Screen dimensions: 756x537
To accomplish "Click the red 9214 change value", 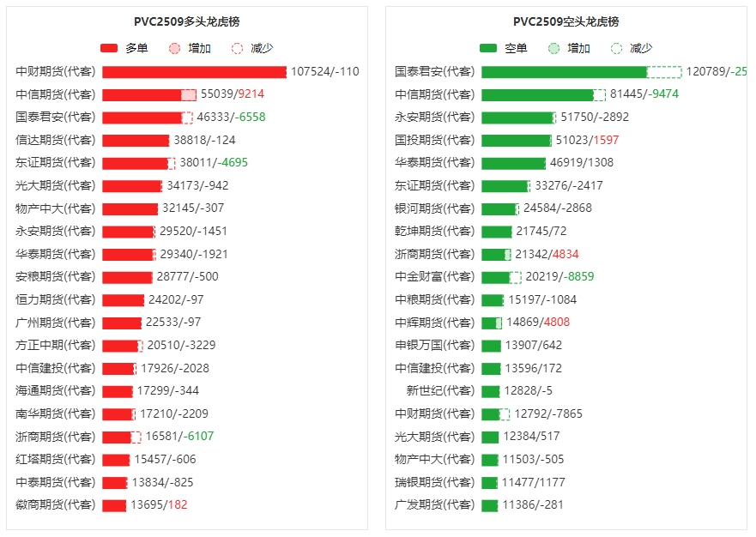I will pos(251,94).
